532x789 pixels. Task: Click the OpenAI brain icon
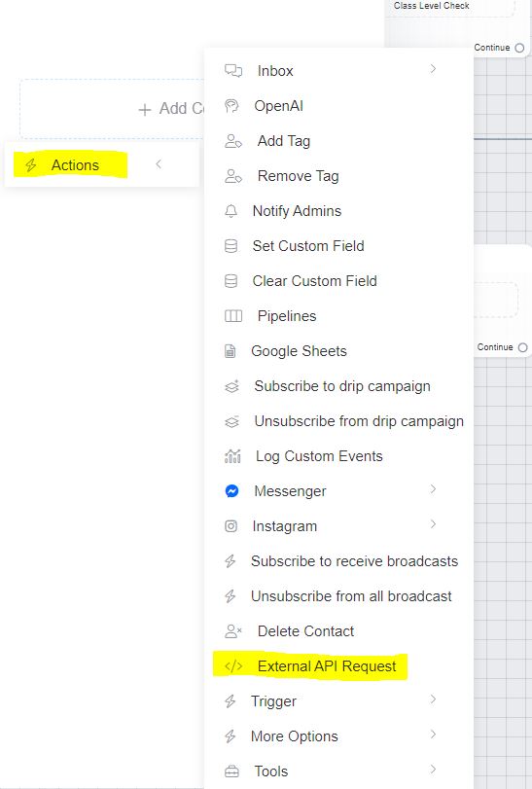pos(231,106)
